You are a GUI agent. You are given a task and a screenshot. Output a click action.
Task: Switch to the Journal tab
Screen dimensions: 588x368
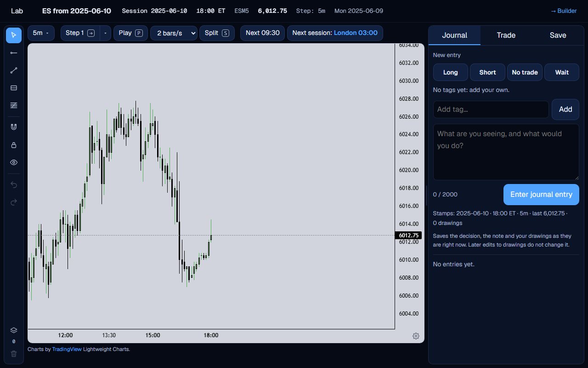pyautogui.click(x=454, y=35)
